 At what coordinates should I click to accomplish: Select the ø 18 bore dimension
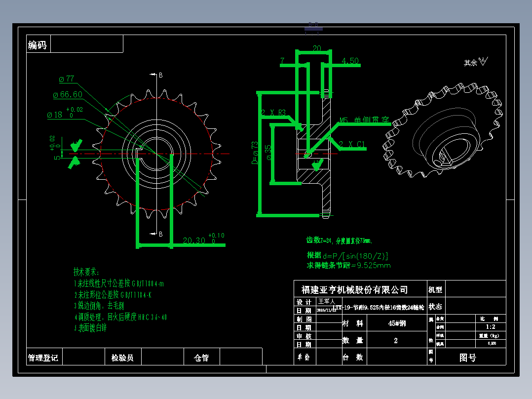point(65,113)
